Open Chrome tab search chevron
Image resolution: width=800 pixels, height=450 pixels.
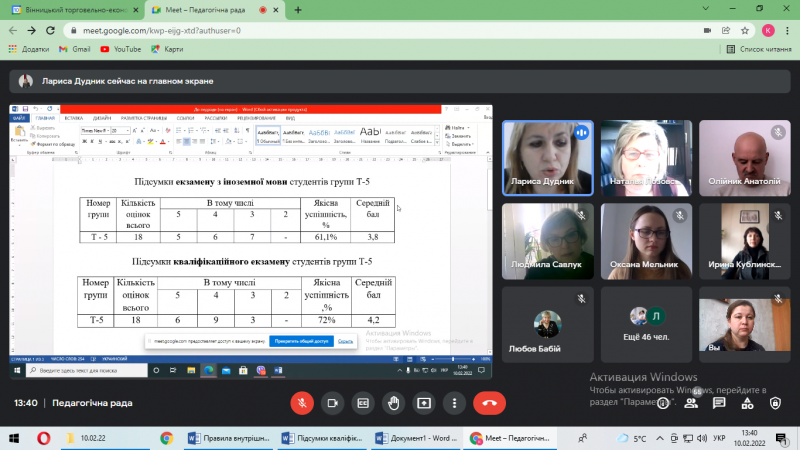pyautogui.click(x=706, y=9)
